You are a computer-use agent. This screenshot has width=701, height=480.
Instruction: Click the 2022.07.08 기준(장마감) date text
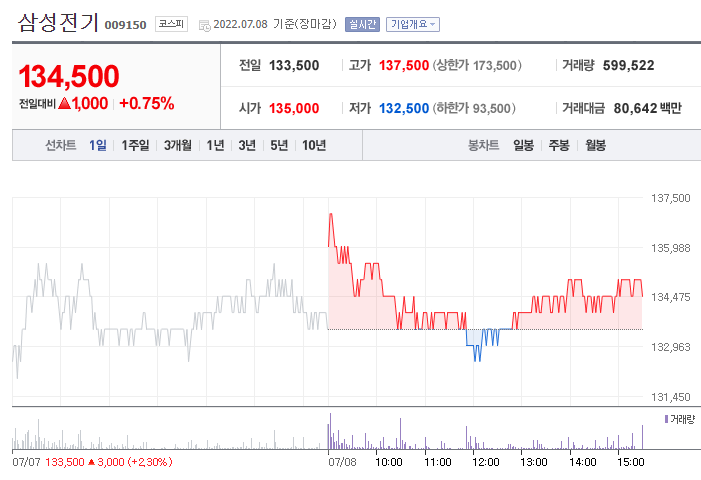(275, 24)
